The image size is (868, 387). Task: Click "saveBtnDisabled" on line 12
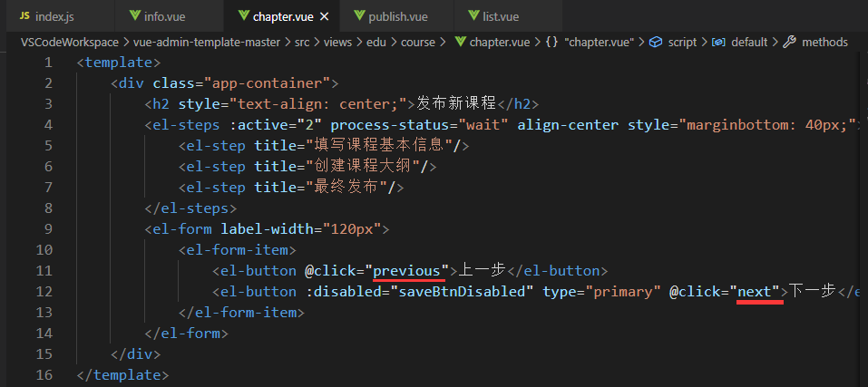(x=462, y=291)
